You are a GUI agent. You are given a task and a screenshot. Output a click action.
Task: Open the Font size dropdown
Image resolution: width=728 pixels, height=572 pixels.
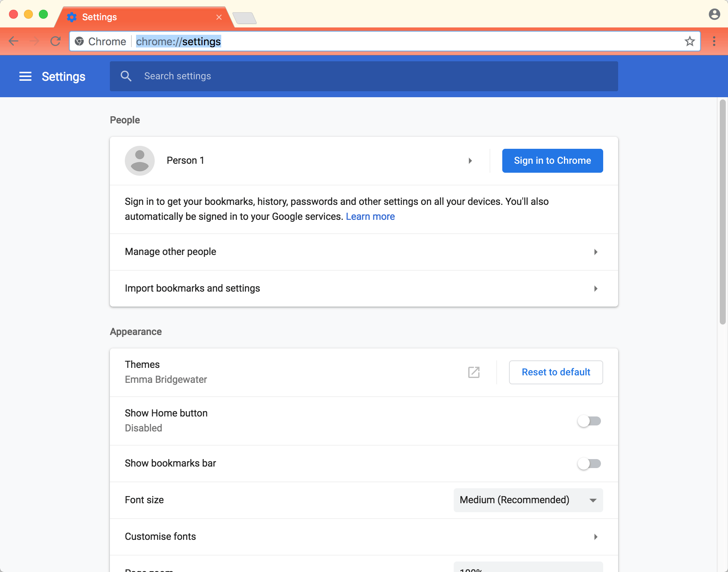(x=528, y=500)
